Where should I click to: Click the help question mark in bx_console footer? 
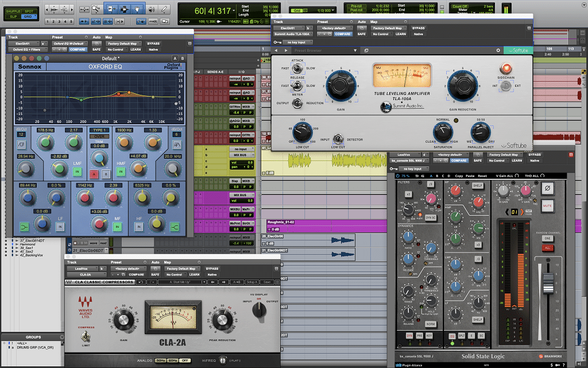click(x=564, y=365)
